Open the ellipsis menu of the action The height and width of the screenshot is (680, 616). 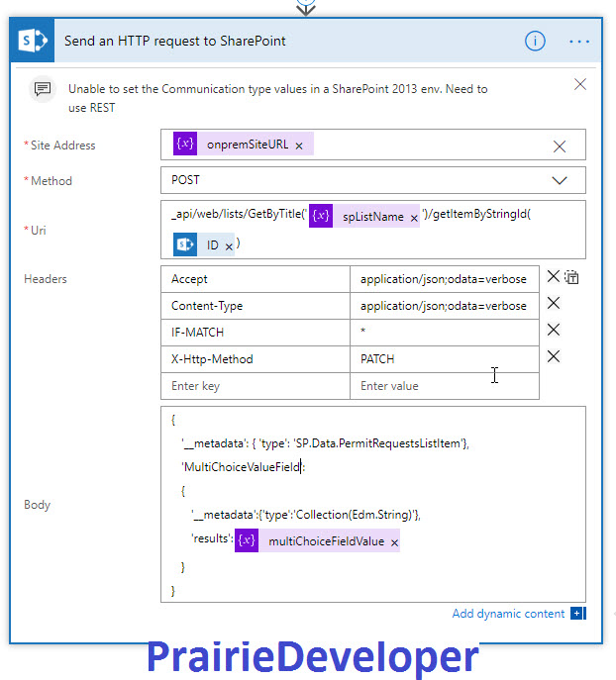[579, 42]
